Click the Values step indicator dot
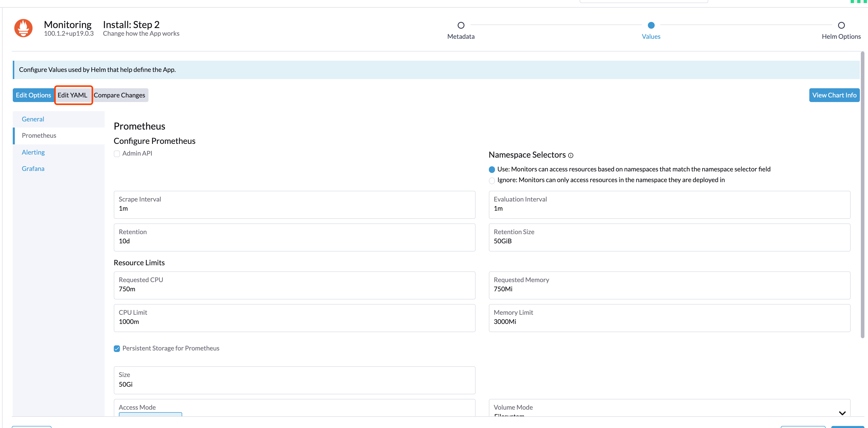The width and height of the screenshot is (868, 428). [x=651, y=25]
